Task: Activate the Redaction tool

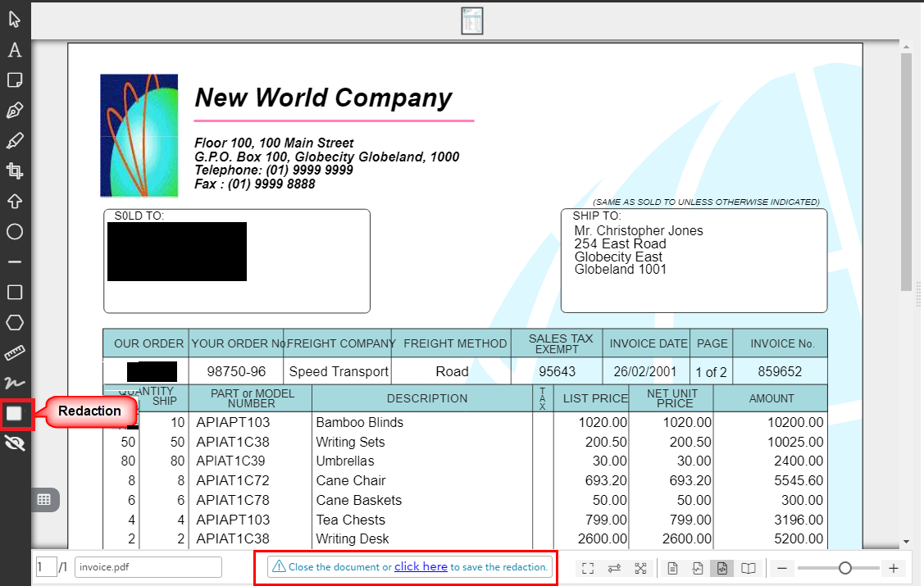Action: pos(15,414)
